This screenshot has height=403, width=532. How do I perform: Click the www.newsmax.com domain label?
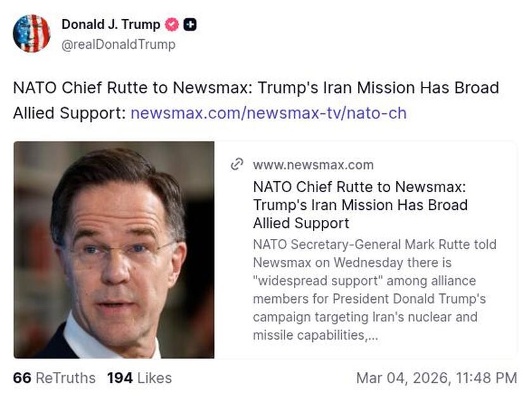313,165
